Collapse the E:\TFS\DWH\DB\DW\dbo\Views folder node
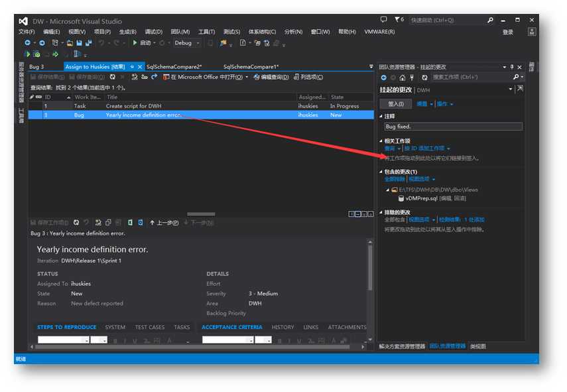The image size is (567, 392). coord(388,190)
